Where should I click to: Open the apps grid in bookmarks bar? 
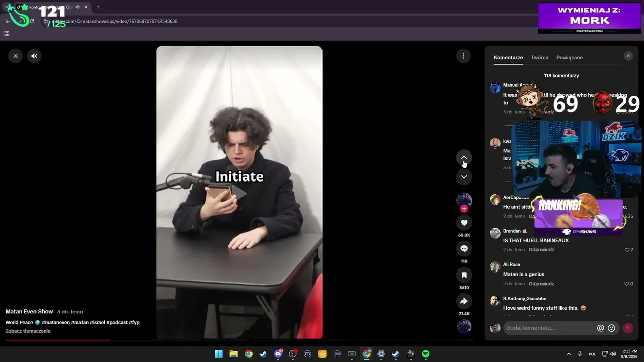pyautogui.click(x=7, y=34)
